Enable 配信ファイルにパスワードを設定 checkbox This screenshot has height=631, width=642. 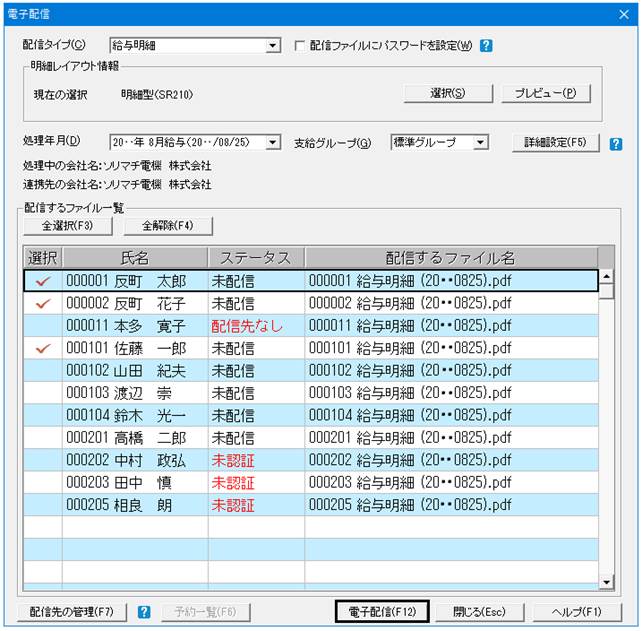(x=300, y=45)
